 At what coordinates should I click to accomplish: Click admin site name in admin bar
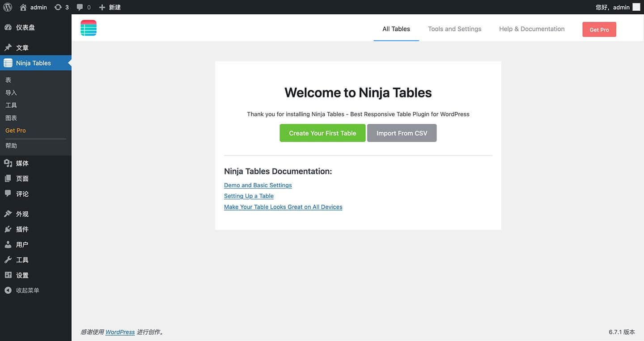(x=38, y=7)
